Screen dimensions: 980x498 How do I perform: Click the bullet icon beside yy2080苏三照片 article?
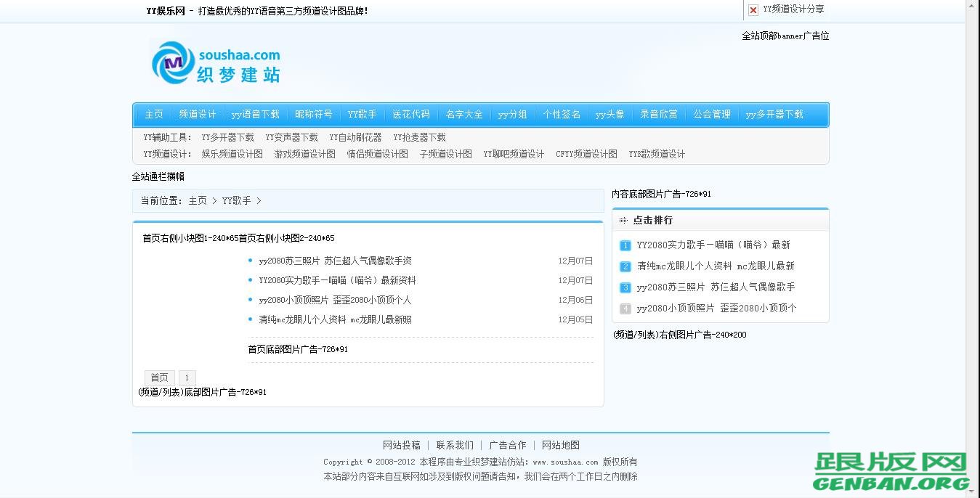click(251, 261)
